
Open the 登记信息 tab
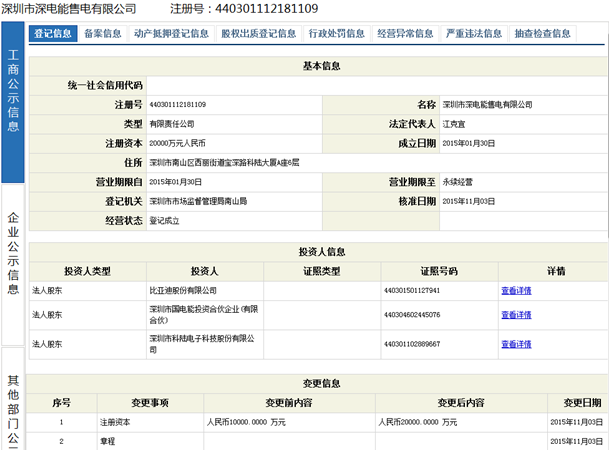[x=53, y=34]
